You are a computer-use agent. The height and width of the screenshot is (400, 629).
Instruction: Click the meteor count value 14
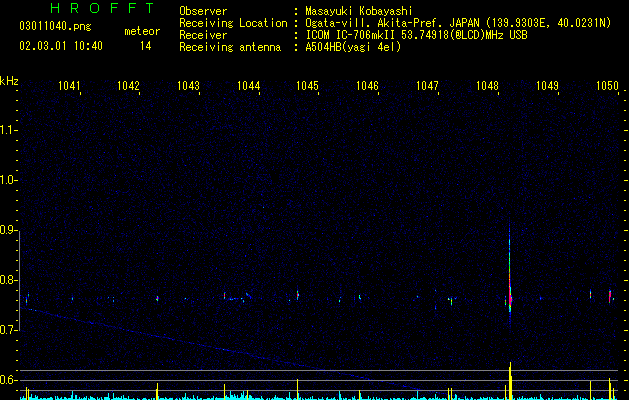click(x=146, y=46)
